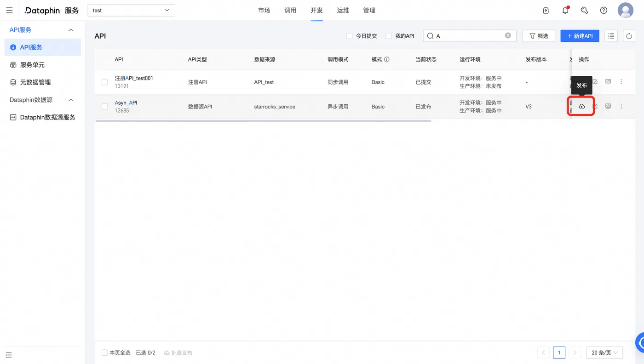Image resolution: width=644 pixels, height=364 pixels.
Task: Click the 已提交 status cell
Action: click(424, 82)
